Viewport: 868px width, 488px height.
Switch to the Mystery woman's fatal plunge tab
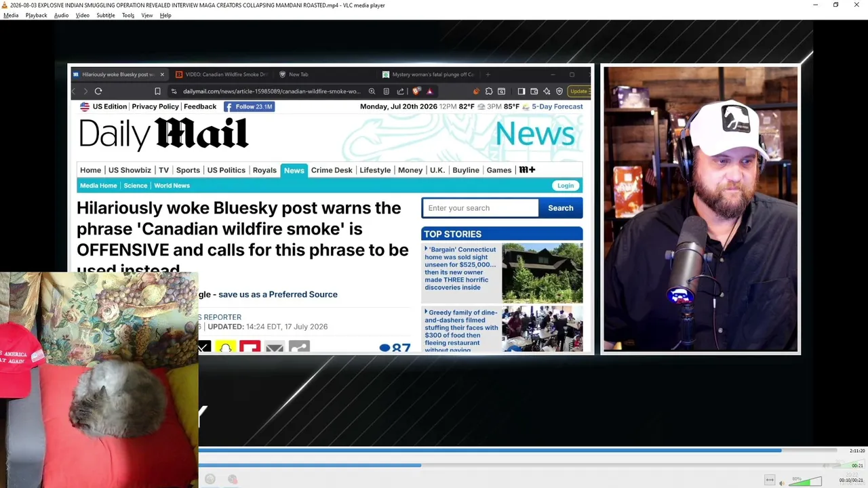point(429,75)
